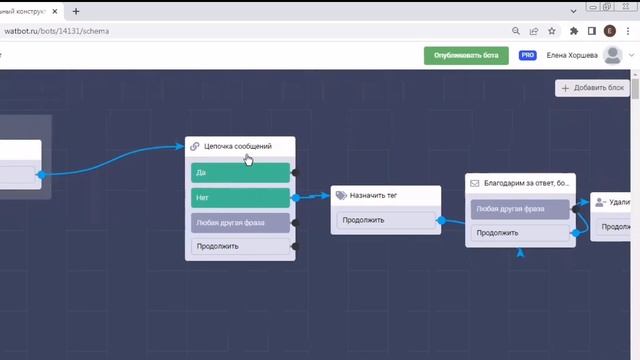Bookmark this page with the star icon
640x360 pixels.
point(551,31)
